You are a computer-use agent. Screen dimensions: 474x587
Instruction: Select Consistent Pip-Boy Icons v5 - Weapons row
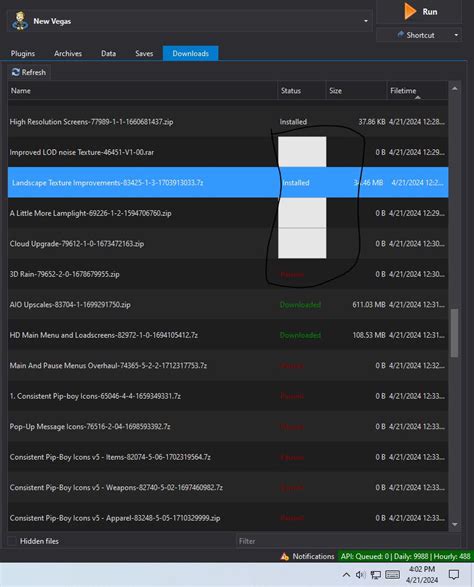pyautogui.click(x=228, y=487)
